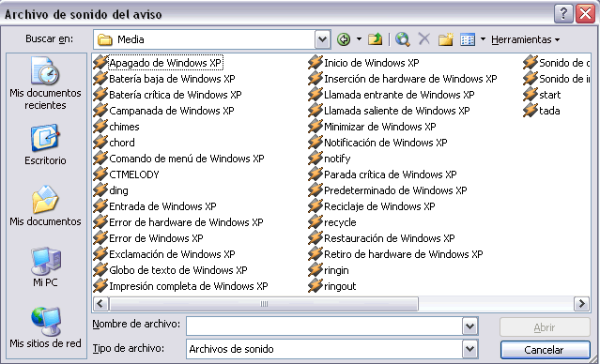The width and height of the screenshot is (600, 364).
Task: Click icon beside ringin file
Action: [x=315, y=270]
